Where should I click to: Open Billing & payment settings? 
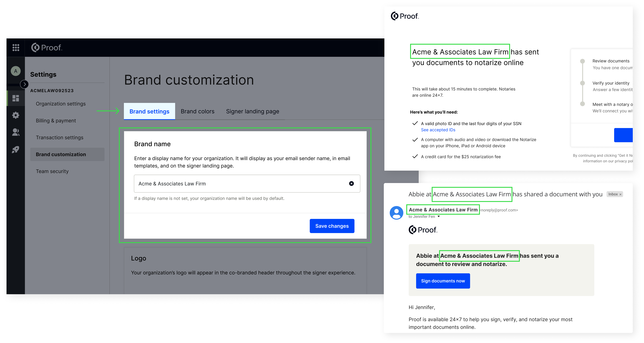[56, 120]
